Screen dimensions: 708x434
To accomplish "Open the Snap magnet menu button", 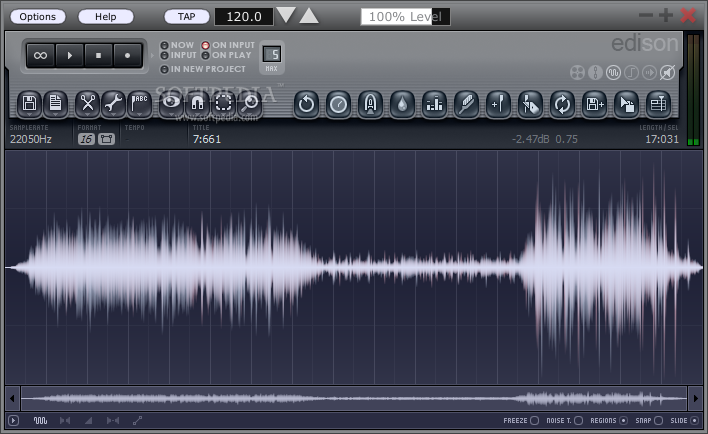I will 197,104.
